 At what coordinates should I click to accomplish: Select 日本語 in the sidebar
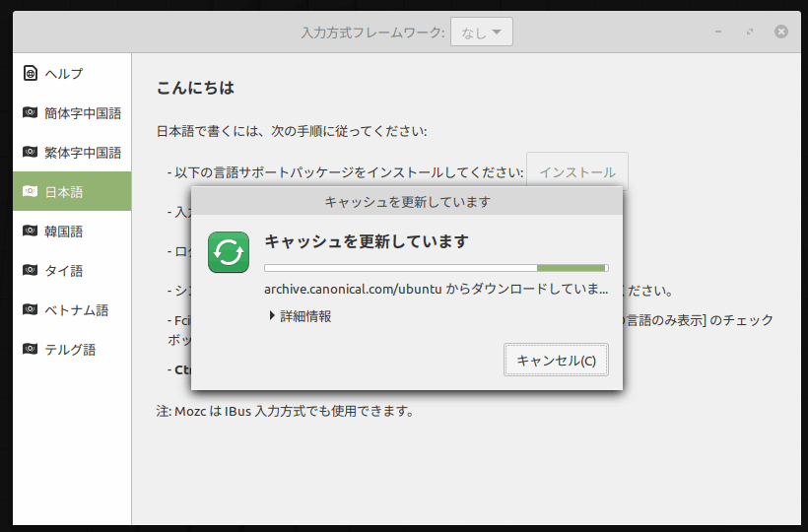(x=72, y=191)
